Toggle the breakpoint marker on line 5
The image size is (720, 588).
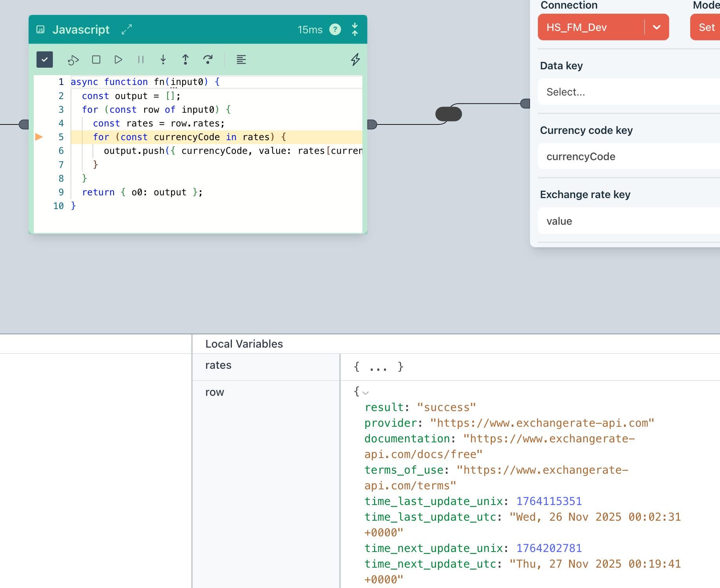(39, 137)
